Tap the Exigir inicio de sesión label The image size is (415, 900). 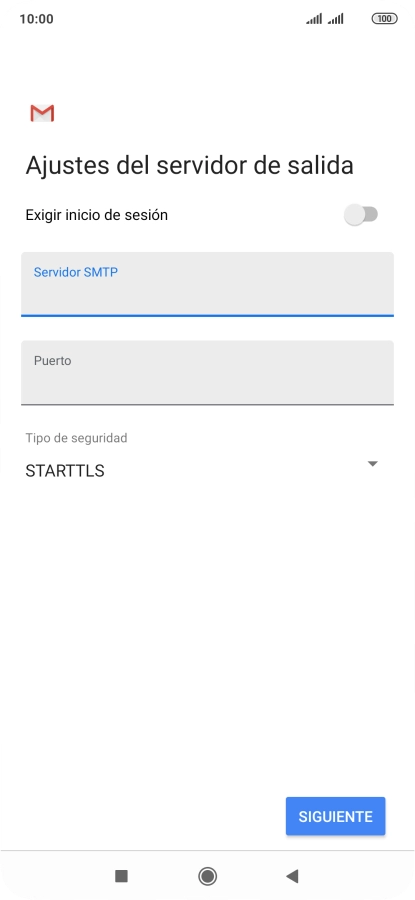pos(96,215)
